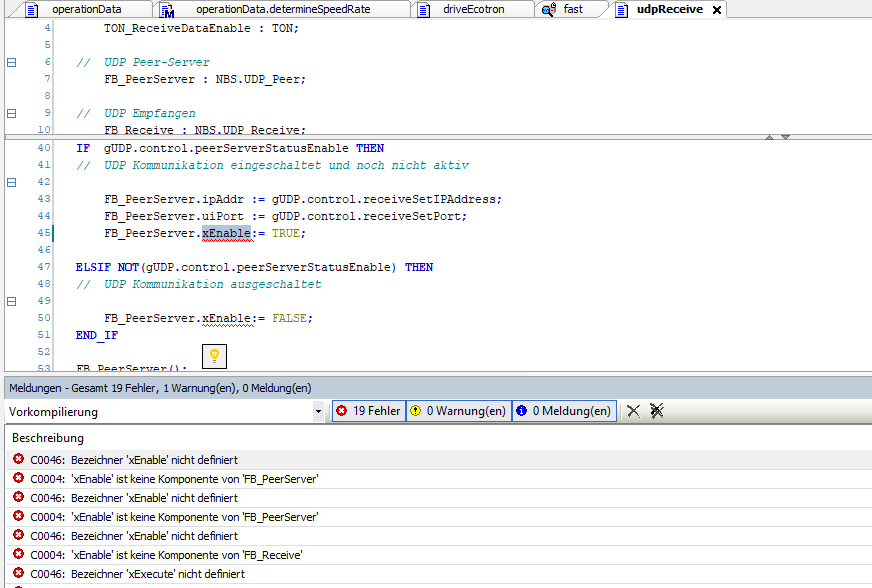Click the icon on the fast tab
Screen dimensions: 872x588
(548, 9)
